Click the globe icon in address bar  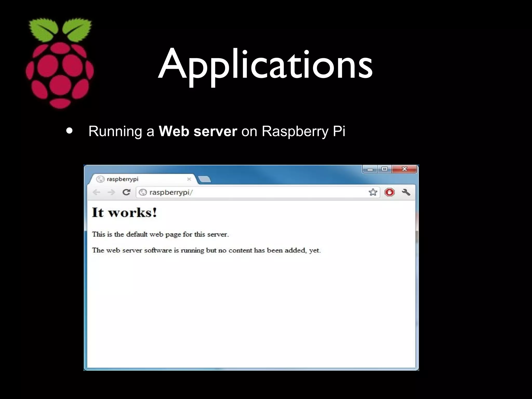tap(143, 192)
